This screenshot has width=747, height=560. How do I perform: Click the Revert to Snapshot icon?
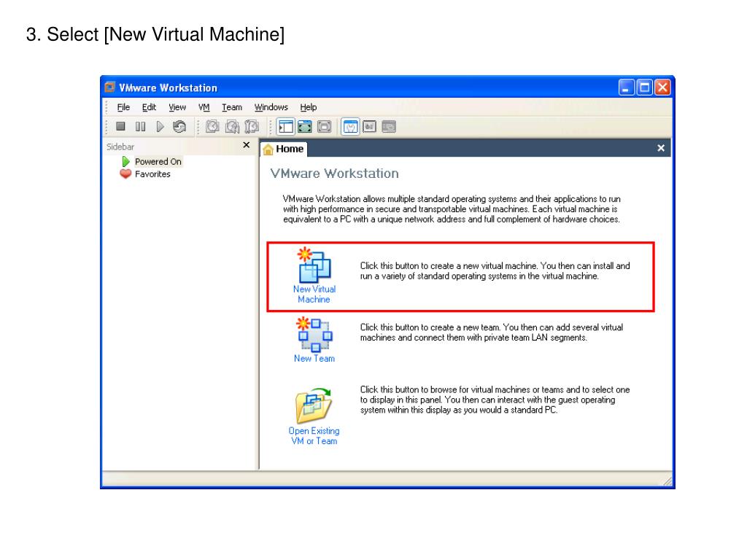tap(232, 126)
